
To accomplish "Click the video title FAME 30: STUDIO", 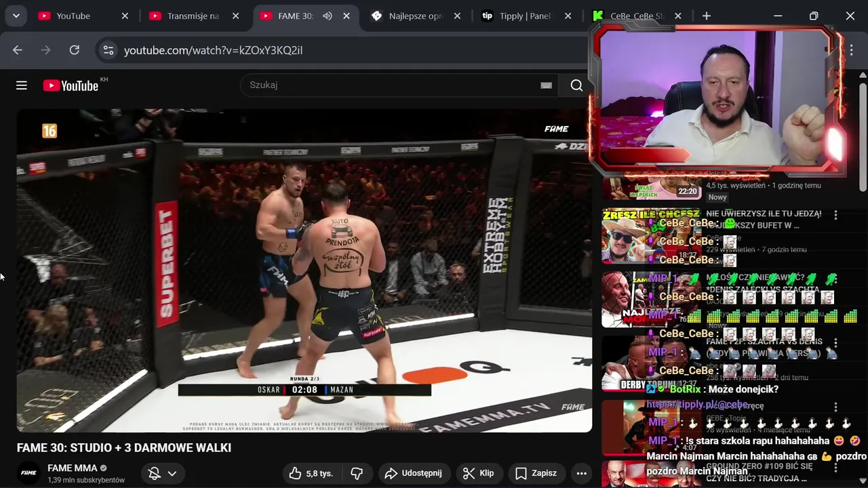I will point(124,448).
